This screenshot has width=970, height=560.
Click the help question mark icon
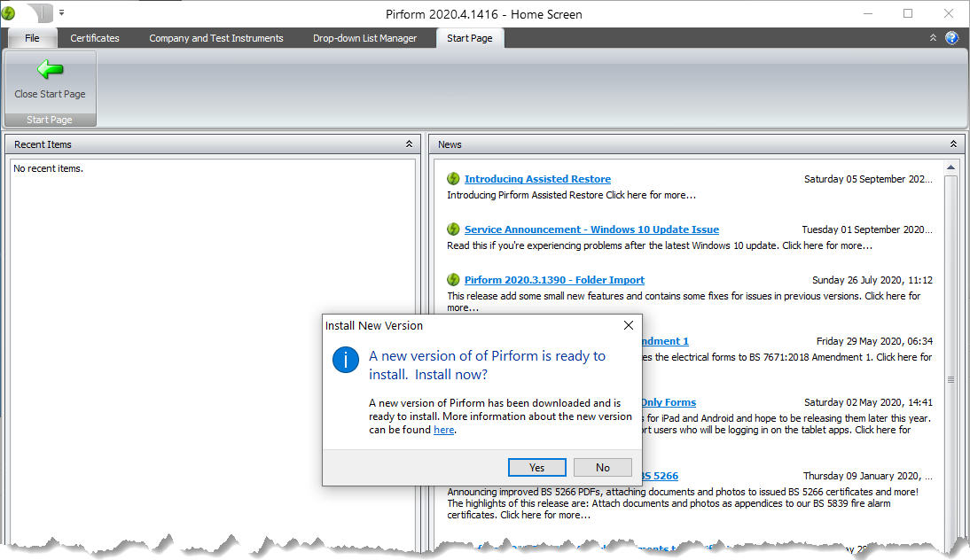[951, 38]
